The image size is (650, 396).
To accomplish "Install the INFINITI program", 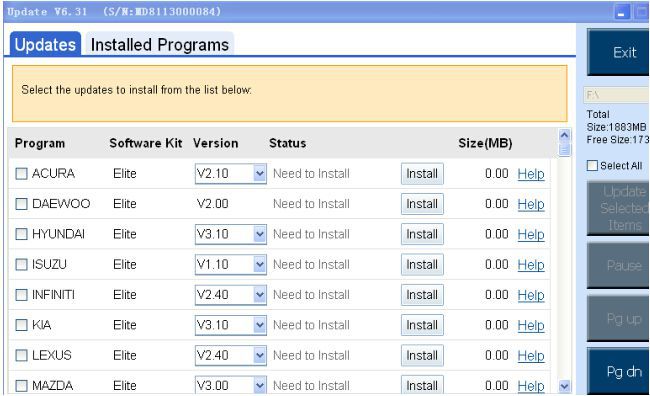I will (x=422, y=295).
